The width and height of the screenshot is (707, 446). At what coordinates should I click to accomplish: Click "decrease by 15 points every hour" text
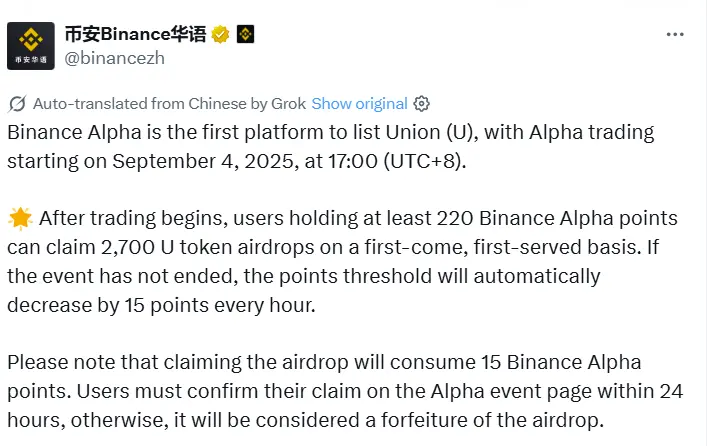coord(160,304)
